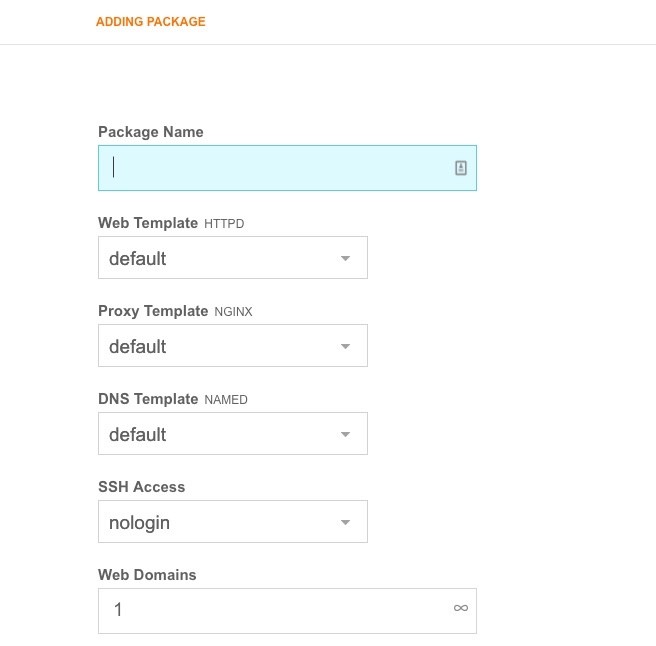656x646 pixels.
Task: Click the Web Domains label
Action: 147,574
